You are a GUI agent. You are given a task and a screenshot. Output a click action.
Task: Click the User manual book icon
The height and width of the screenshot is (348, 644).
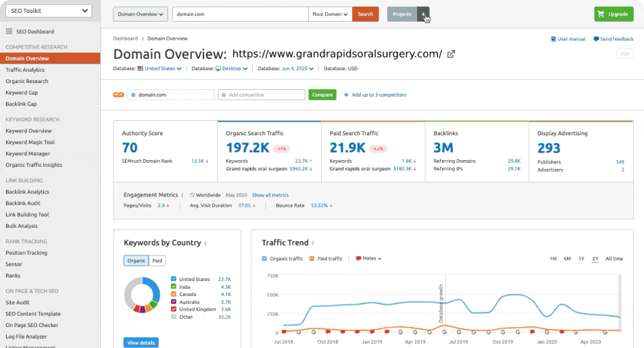pos(553,39)
